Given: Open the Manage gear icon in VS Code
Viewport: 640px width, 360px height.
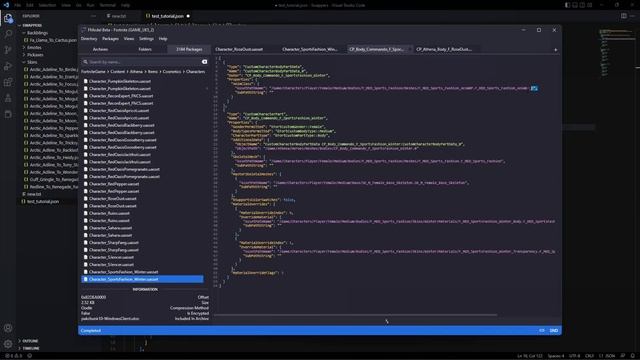Looking at the screenshot, I should (x=8, y=344).
